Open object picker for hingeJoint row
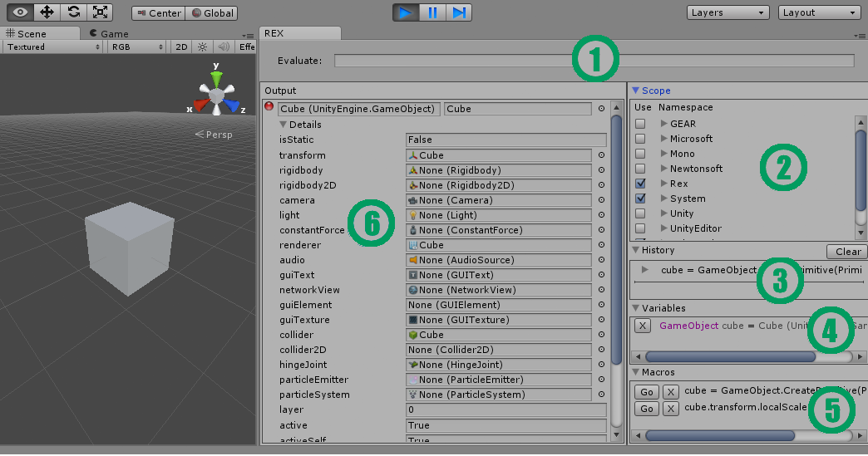This screenshot has height=456, width=868. pos(601,365)
